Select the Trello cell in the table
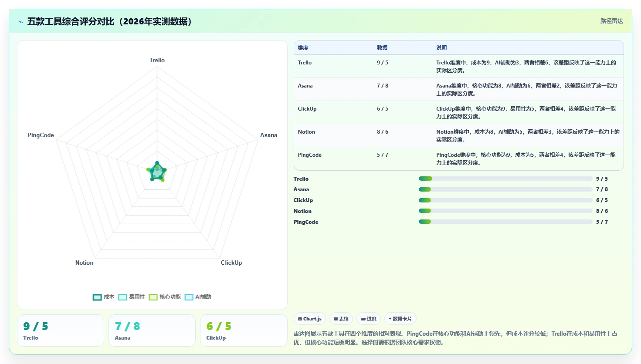 click(305, 63)
